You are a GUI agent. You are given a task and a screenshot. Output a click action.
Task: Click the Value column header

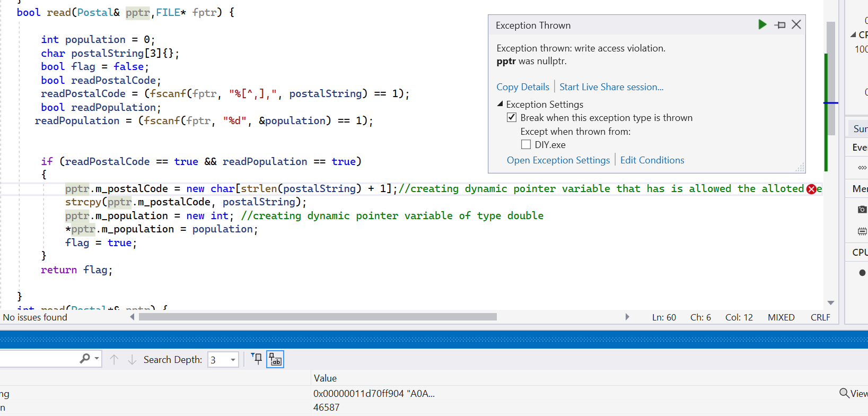pyautogui.click(x=325, y=378)
